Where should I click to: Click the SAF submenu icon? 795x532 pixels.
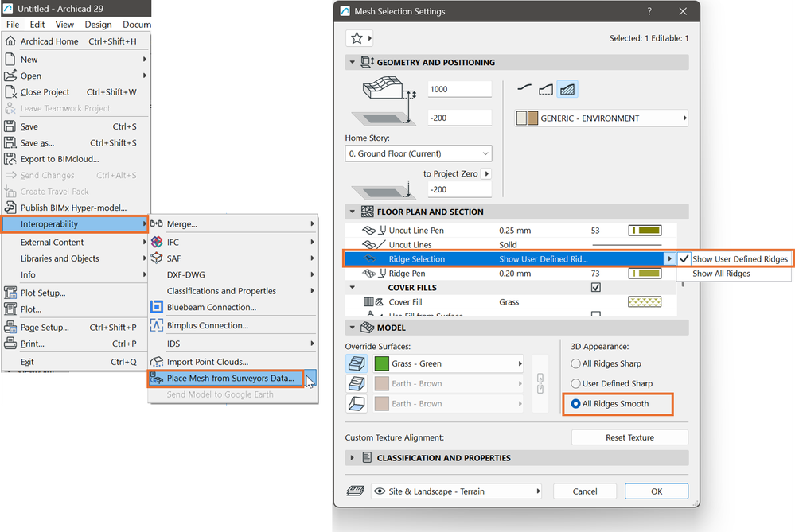coord(158,258)
